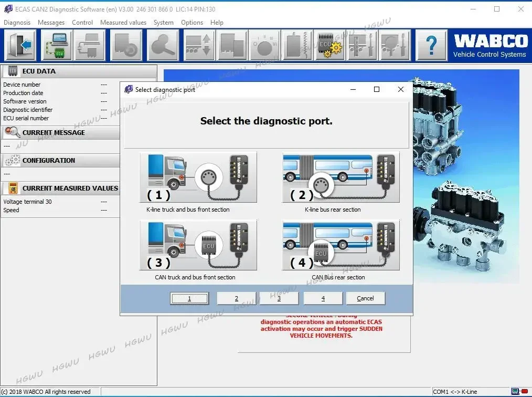Click the Select the diagnostic port heading

tap(267, 121)
